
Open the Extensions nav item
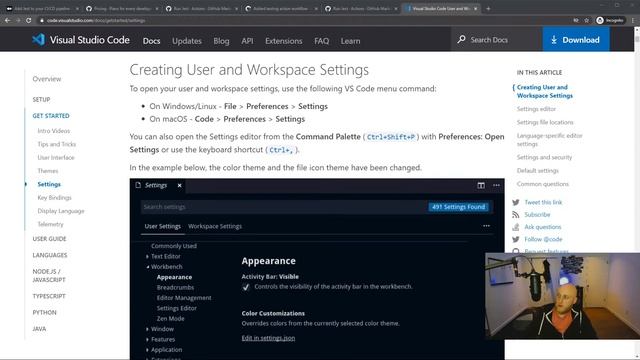point(284,41)
